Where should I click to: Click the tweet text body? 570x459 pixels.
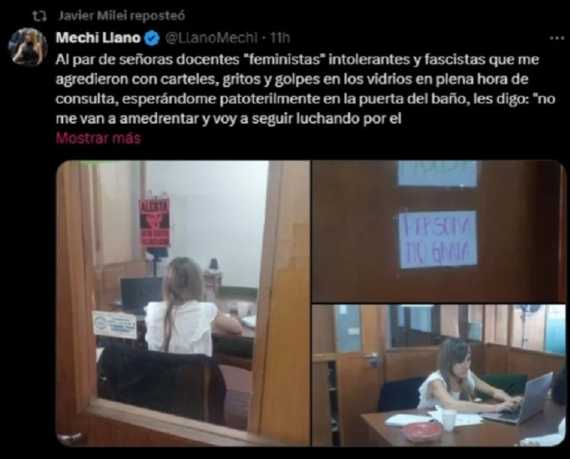305,89
